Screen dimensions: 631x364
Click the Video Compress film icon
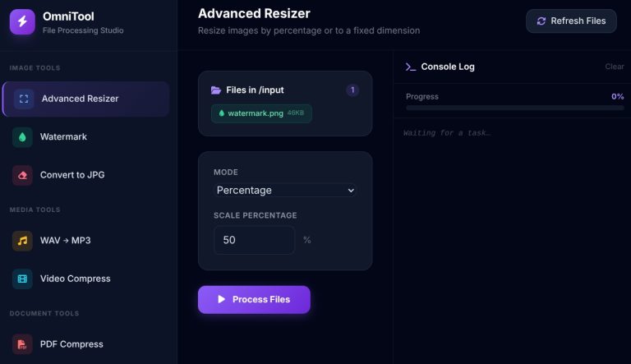22,279
